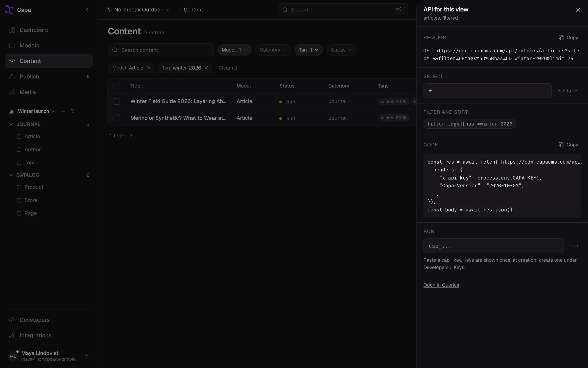Open the Tag filter dropdown
Image resolution: width=588 pixels, height=368 pixels.
tap(309, 50)
